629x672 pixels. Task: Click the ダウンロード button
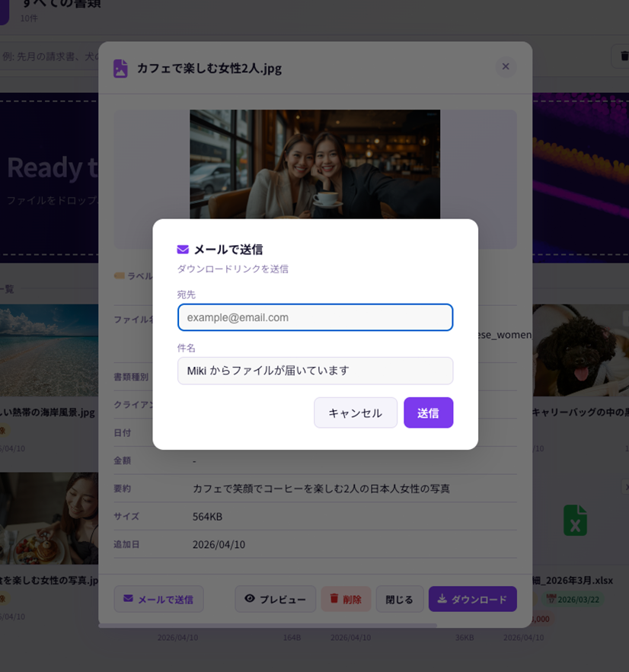coord(472,599)
